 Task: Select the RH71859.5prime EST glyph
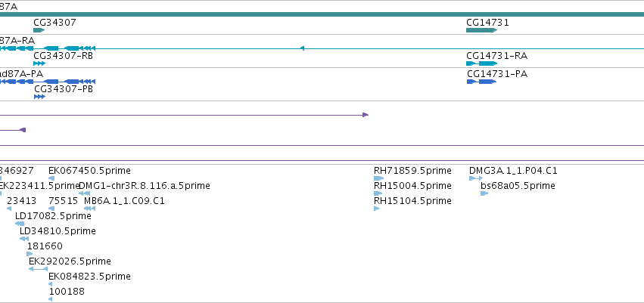click(378, 178)
